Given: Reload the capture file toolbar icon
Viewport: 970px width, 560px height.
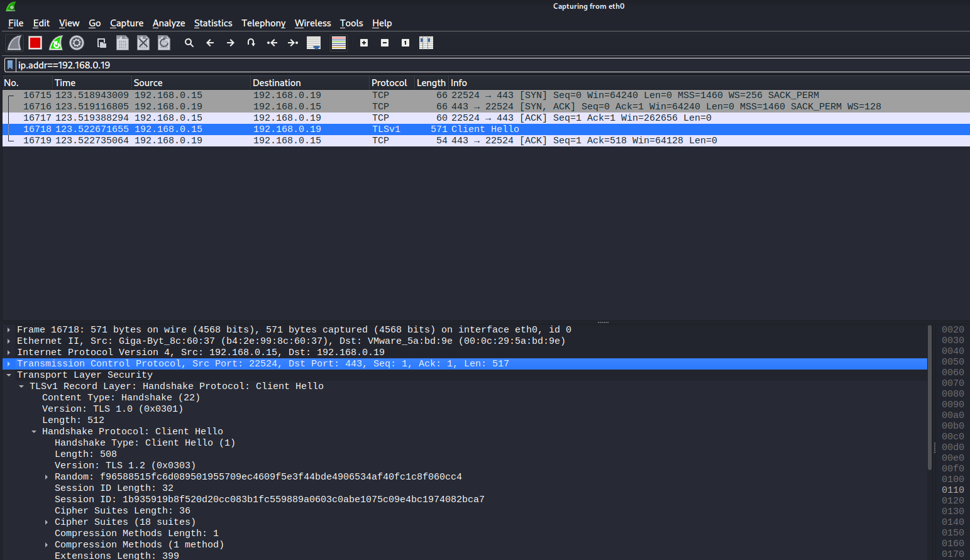Looking at the screenshot, I should (x=164, y=43).
